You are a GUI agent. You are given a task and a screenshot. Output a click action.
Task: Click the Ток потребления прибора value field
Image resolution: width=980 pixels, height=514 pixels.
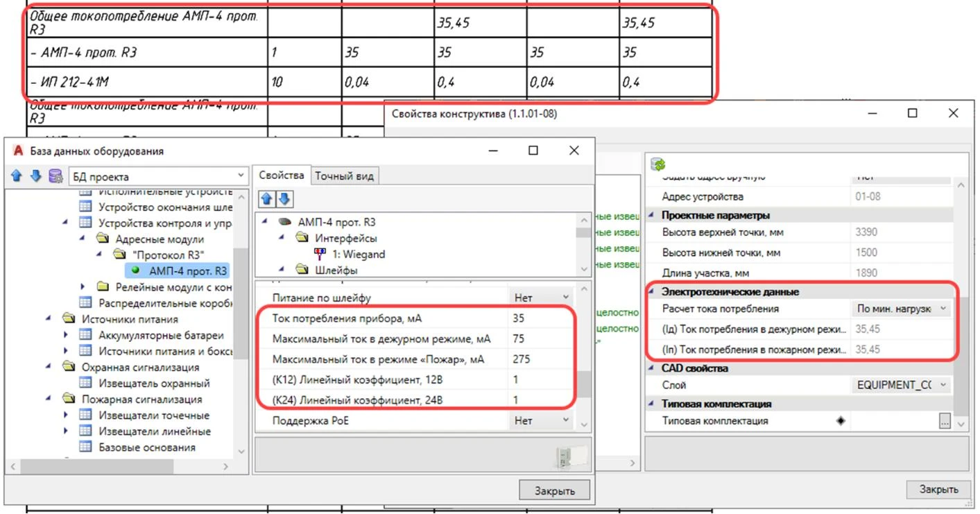tap(541, 318)
